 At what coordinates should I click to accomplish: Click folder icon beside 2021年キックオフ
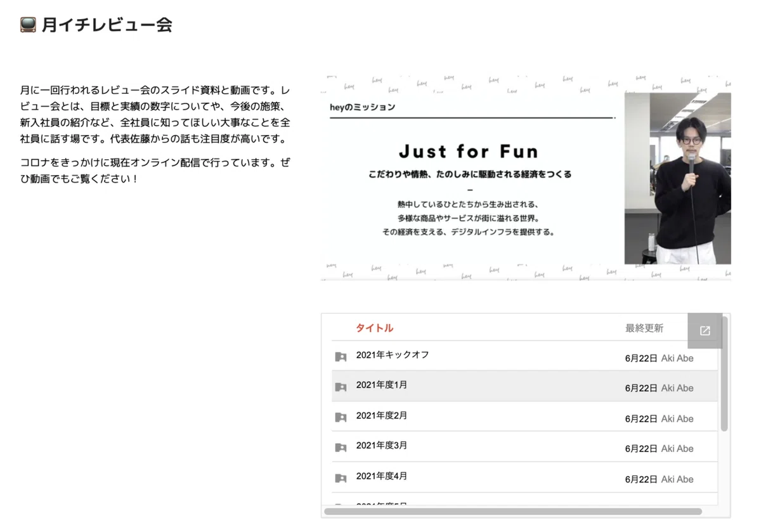(x=341, y=357)
